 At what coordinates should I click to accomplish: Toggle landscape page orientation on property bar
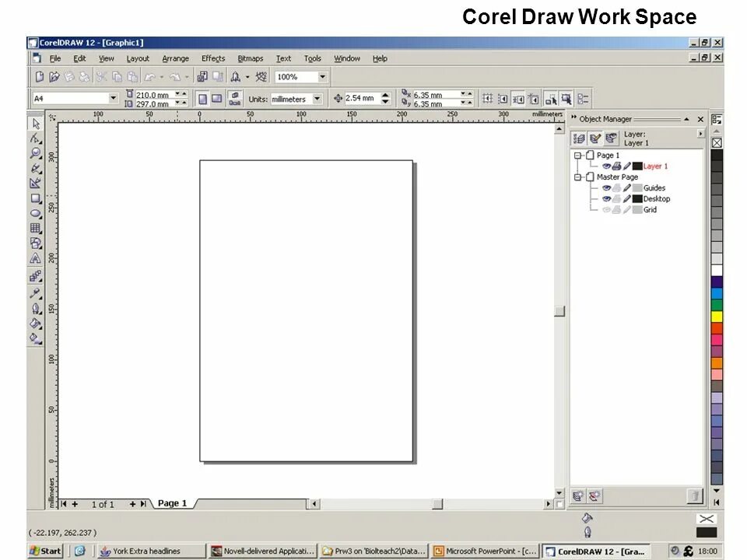[x=216, y=98]
